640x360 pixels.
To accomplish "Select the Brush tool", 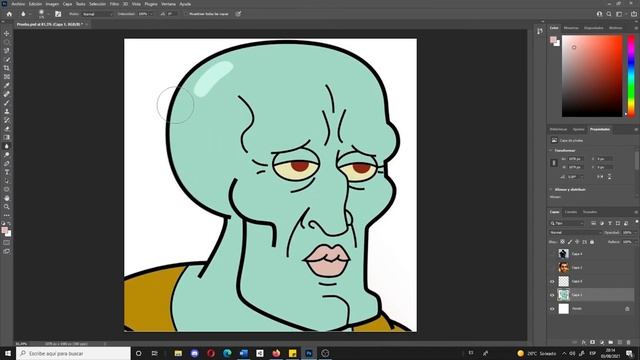I will (x=7, y=102).
